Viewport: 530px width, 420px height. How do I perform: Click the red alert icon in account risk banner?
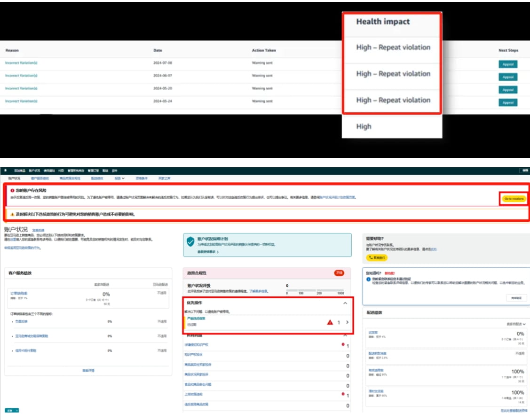(12, 190)
